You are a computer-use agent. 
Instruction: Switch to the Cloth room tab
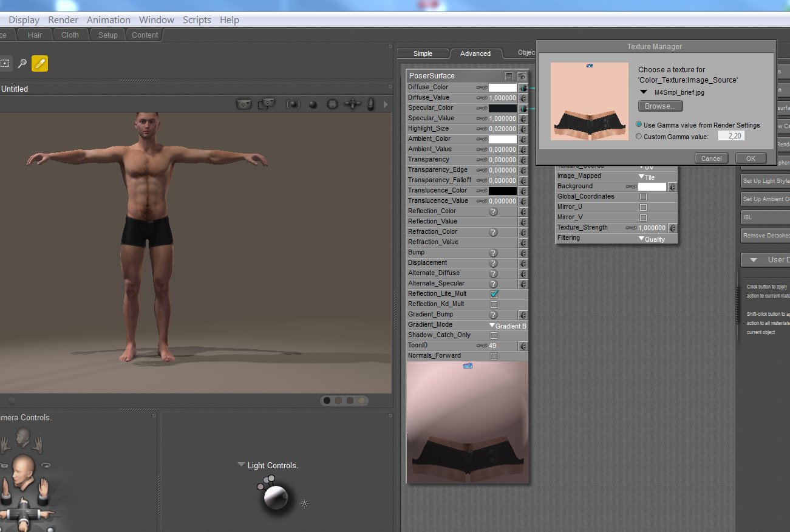pyautogui.click(x=70, y=35)
